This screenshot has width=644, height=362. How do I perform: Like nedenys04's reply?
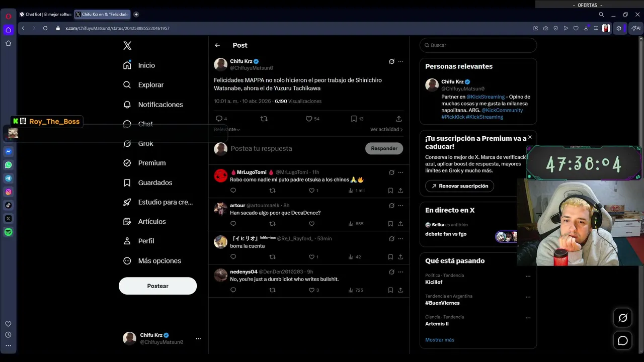click(313, 290)
